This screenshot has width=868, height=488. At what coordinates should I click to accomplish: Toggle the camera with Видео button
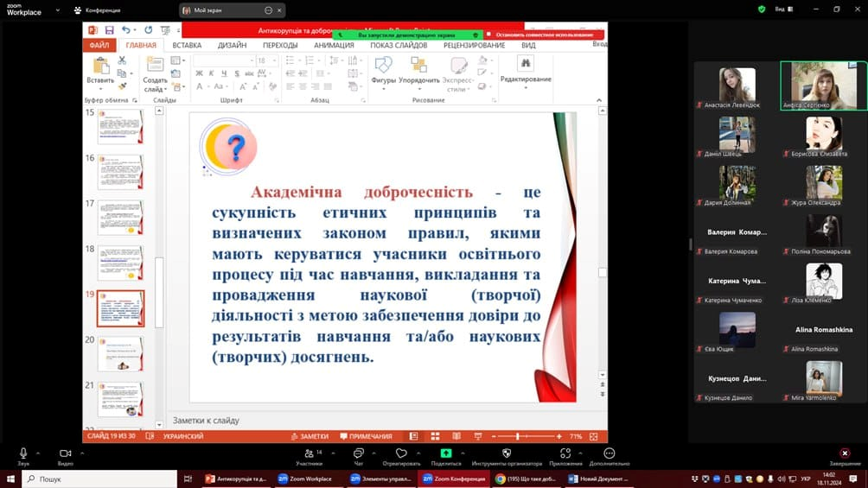pyautogui.click(x=65, y=453)
